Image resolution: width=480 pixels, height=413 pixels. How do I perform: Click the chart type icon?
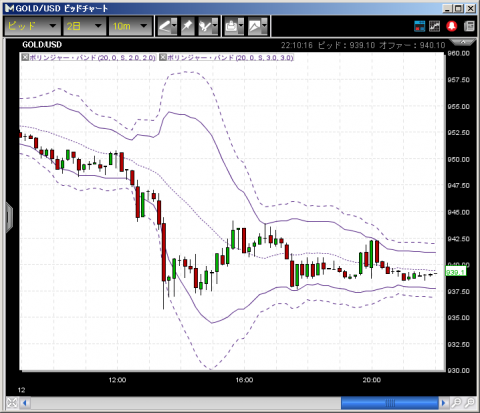click(x=255, y=26)
